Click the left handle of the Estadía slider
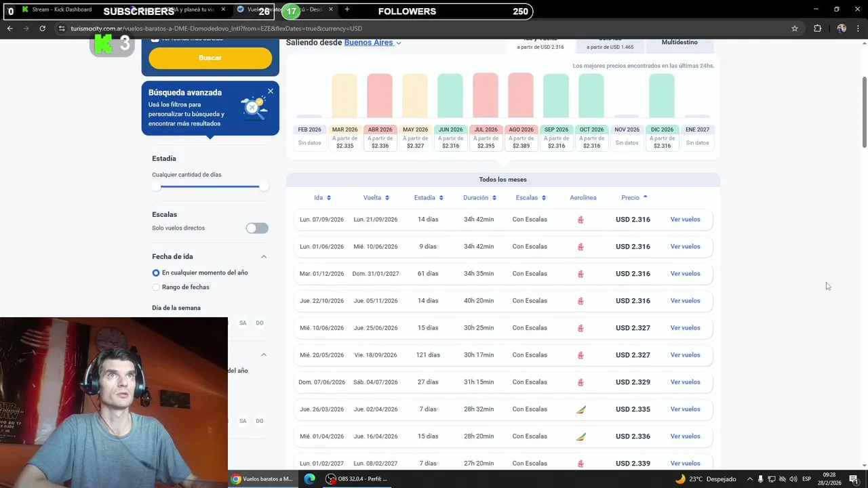Screen dimensions: 868x488 (157, 186)
